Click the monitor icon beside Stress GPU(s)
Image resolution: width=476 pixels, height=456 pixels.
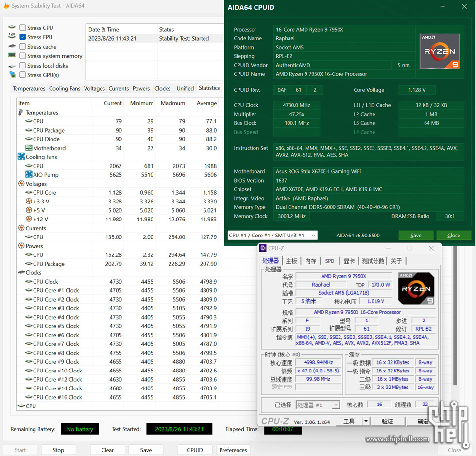[x=13, y=74]
